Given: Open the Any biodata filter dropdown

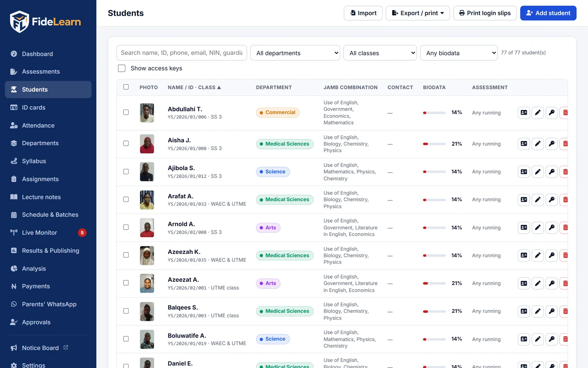Looking at the screenshot, I should [x=459, y=53].
